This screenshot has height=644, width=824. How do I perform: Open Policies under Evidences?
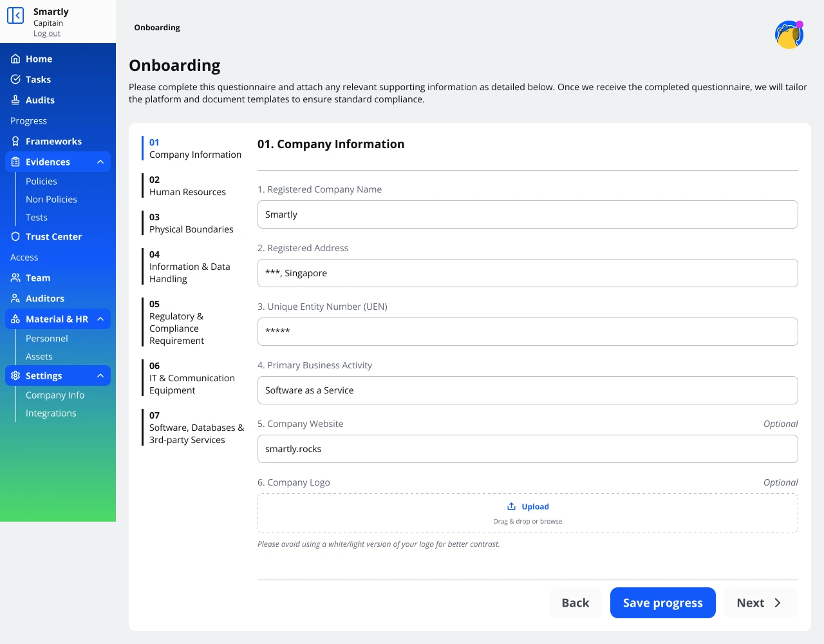[41, 182]
